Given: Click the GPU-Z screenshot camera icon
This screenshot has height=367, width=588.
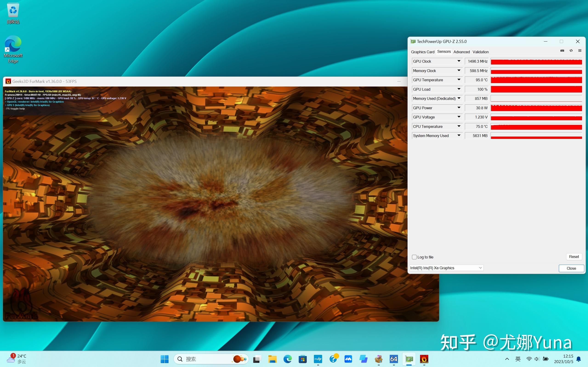Looking at the screenshot, I should pos(562,50).
